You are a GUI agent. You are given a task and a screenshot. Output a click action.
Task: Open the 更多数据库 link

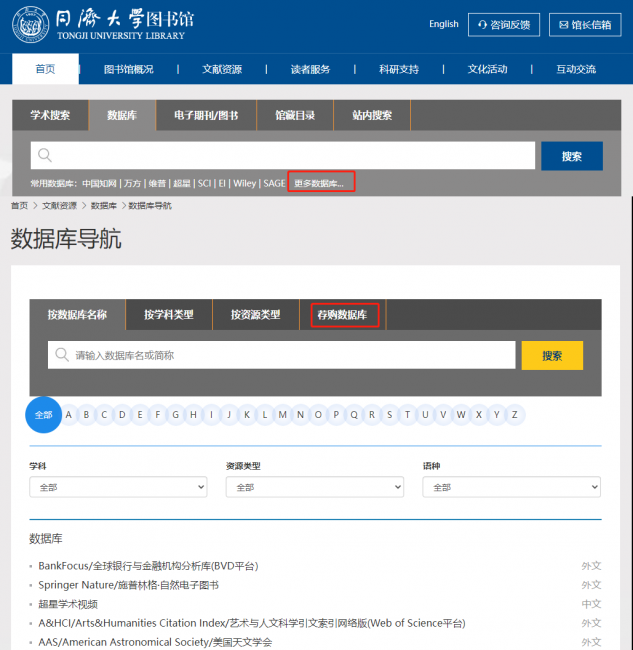321,183
